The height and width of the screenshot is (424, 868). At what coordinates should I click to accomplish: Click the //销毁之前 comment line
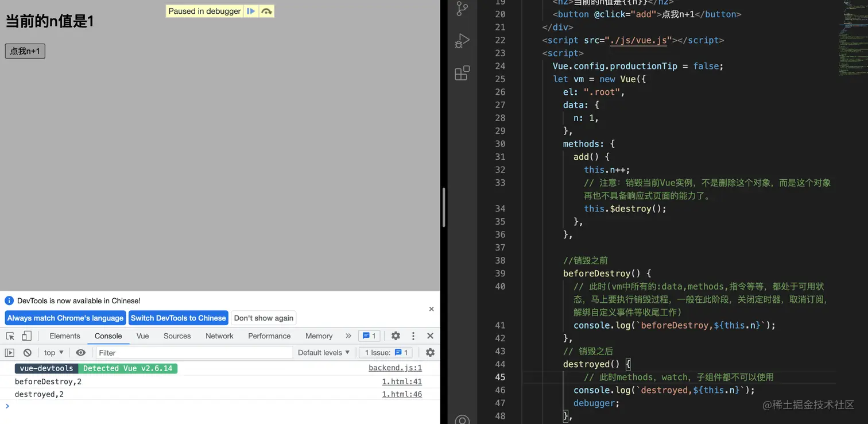pyautogui.click(x=586, y=260)
